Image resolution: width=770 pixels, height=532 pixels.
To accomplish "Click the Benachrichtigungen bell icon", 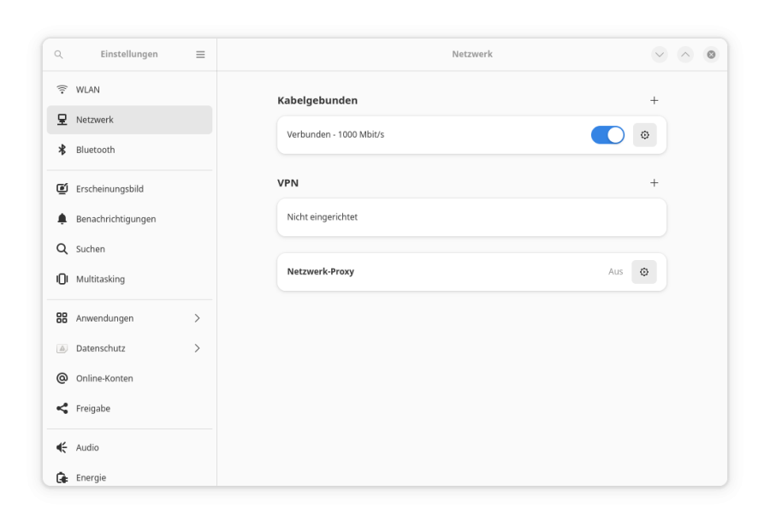I will click(x=62, y=219).
